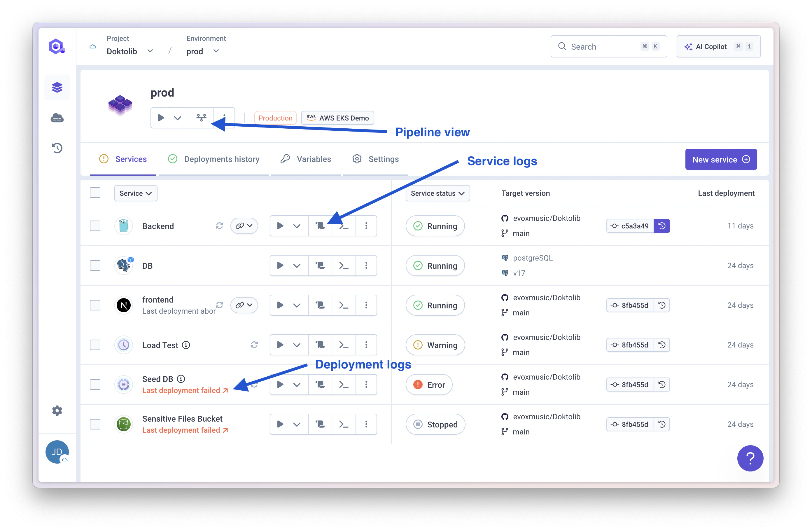Open the Service status filter dropdown
Screen dimensions: 812x531
[437, 193]
